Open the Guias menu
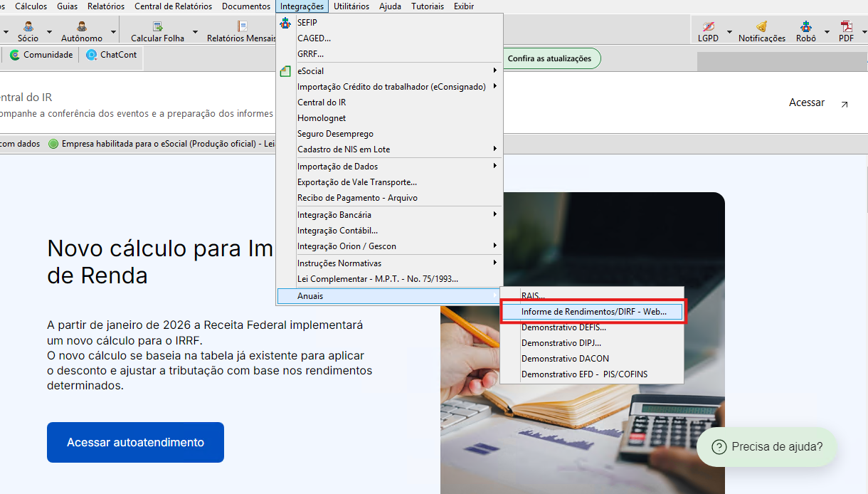The width and height of the screenshot is (868, 494). pos(67,6)
